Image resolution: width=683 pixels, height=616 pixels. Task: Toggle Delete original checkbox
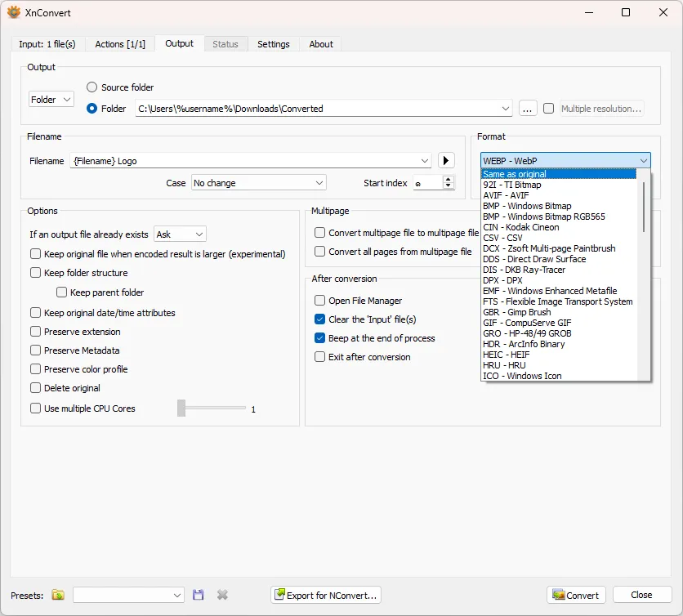point(35,388)
